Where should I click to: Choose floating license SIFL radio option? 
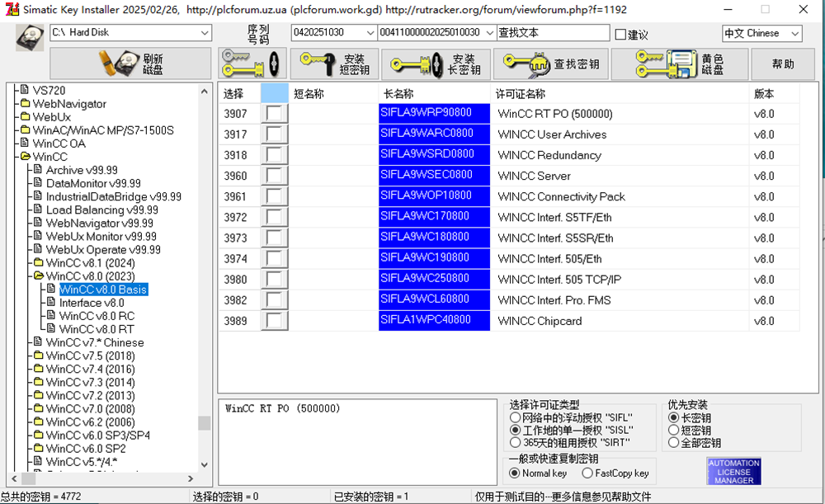click(516, 418)
